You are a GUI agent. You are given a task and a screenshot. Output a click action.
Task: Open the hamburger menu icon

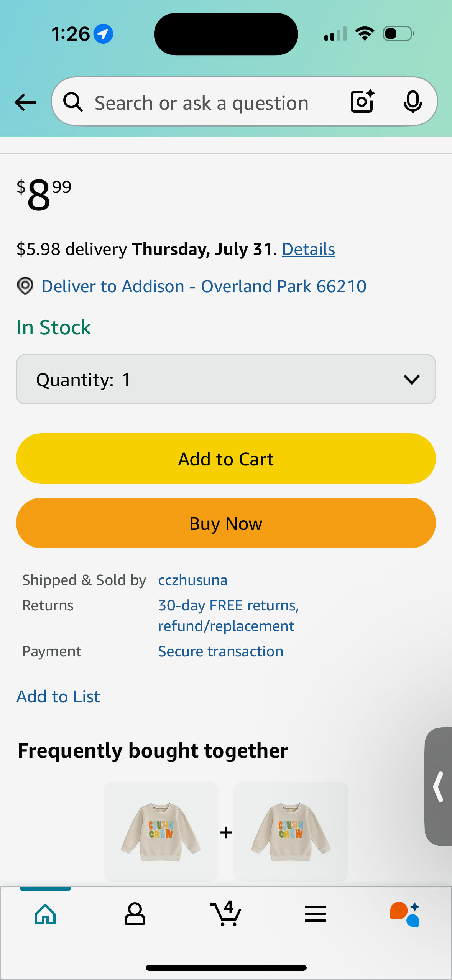pos(316,914)
